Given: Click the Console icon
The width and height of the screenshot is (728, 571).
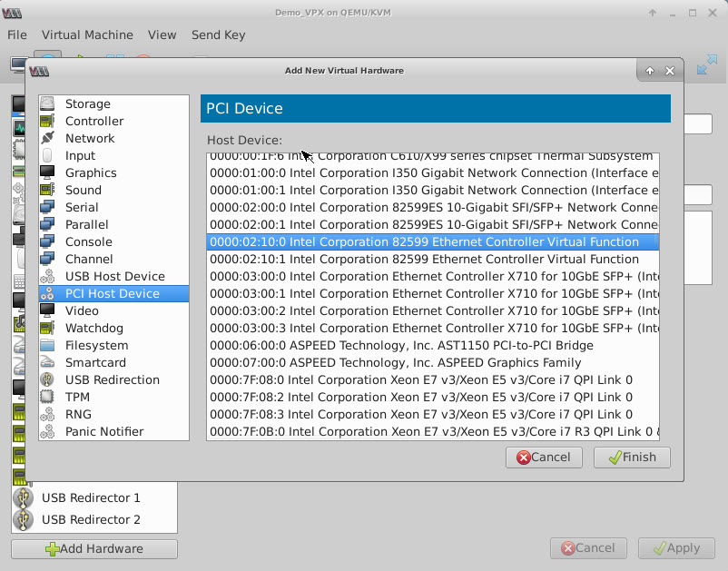Looking at the screenshot, I should click(x=47, y=241).
